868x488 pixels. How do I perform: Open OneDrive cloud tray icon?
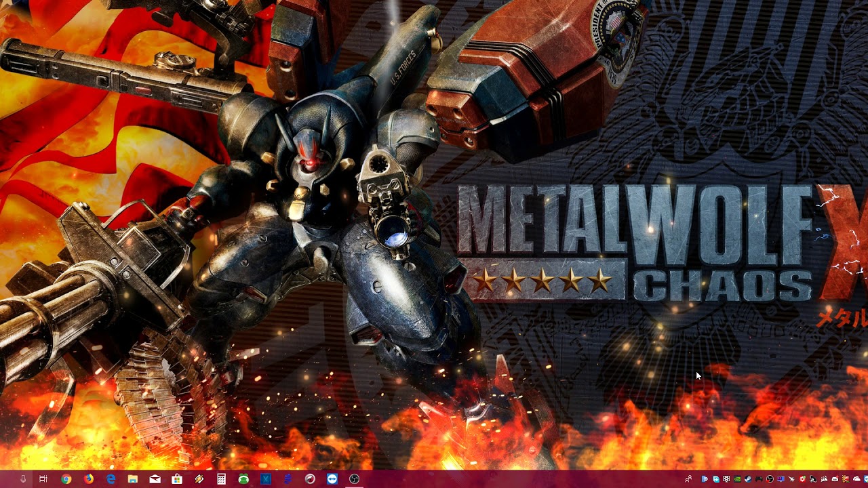(856, 479)
